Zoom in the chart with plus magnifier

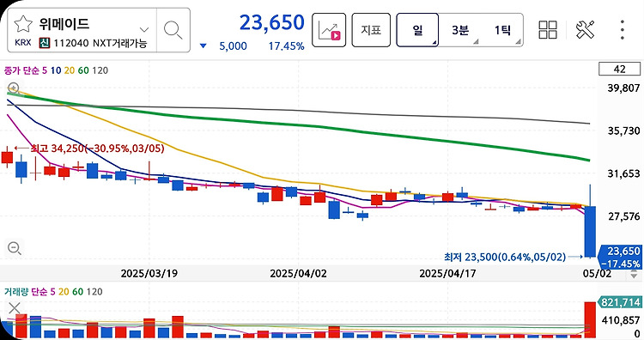point(14,88)
